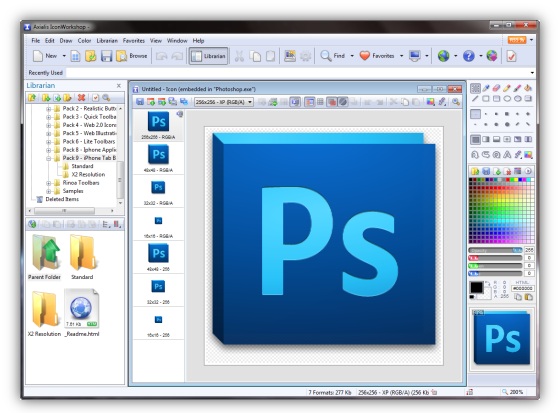Click the Find magnifier button

click(x=333, y=56)
